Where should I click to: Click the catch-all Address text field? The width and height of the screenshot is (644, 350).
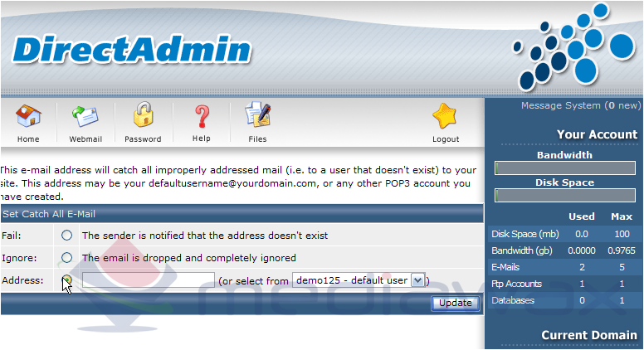tap(149, 280)
